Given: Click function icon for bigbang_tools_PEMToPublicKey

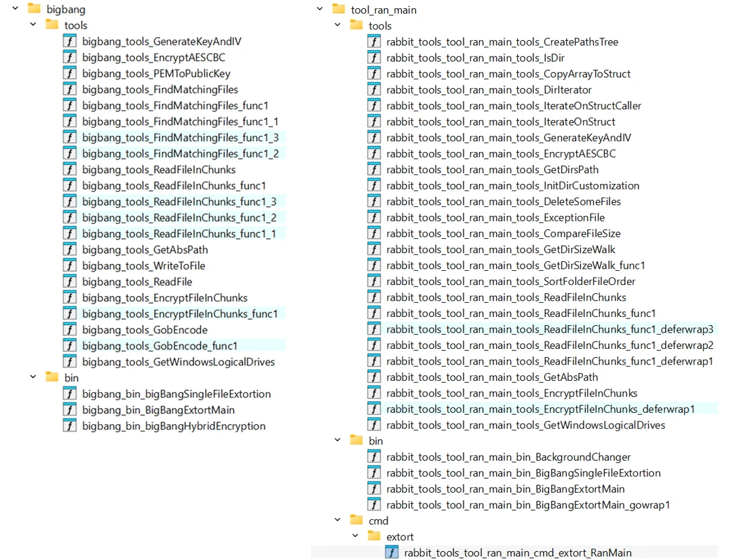Looking at the screenshot, I should (70, 73).
